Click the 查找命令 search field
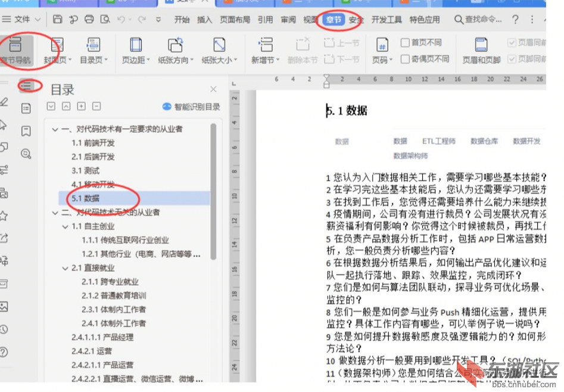Viewport: 564px width, 392px height. point(478,20)
